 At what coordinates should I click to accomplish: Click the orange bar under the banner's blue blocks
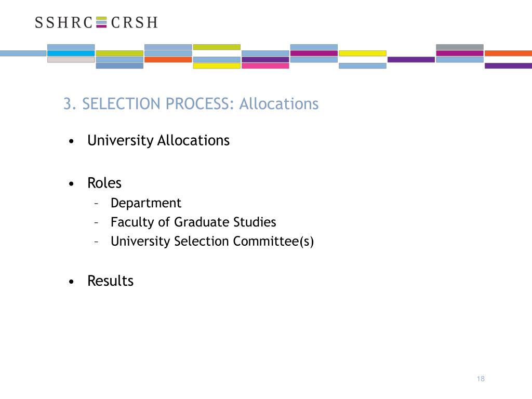pyautogui.click(x=168, y=60)
